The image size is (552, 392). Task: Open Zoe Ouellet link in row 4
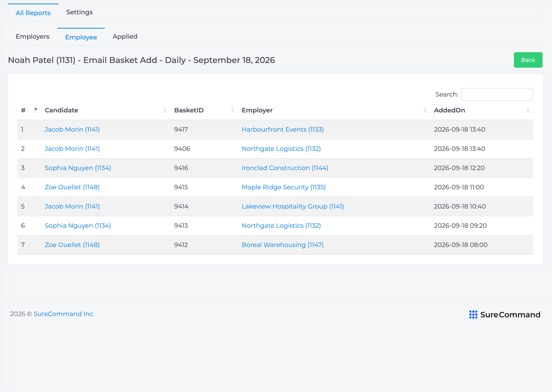point(72,187)
